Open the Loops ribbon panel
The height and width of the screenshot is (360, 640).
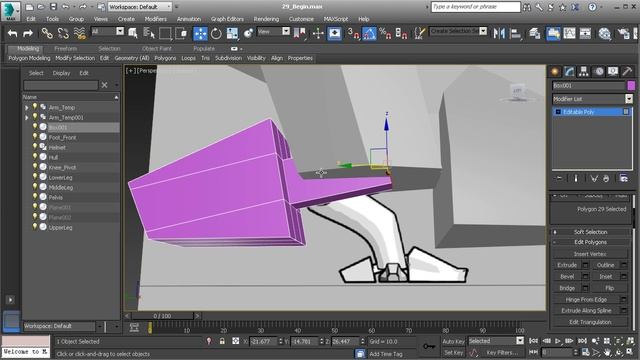pyautogui.click(x=188, y=58)
